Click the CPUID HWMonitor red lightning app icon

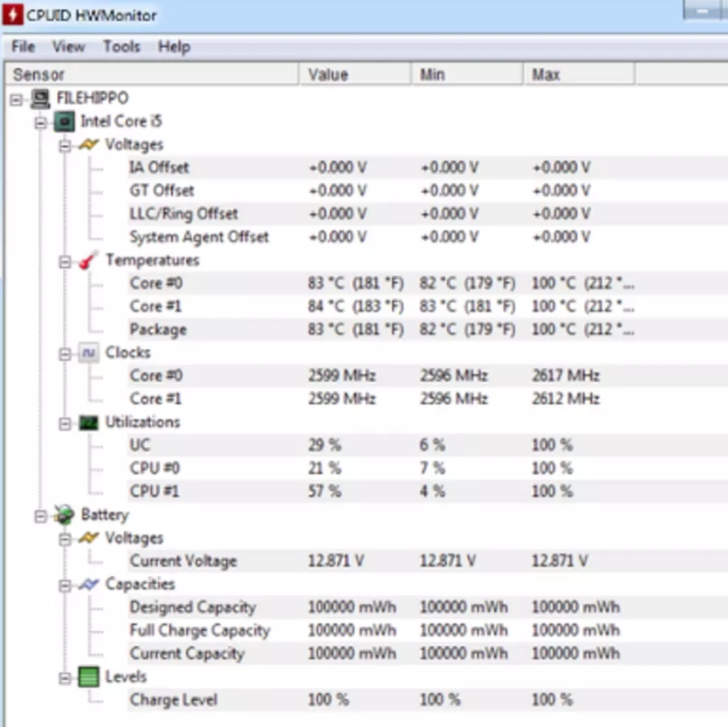pyautogui.click(x=12, y=14)
